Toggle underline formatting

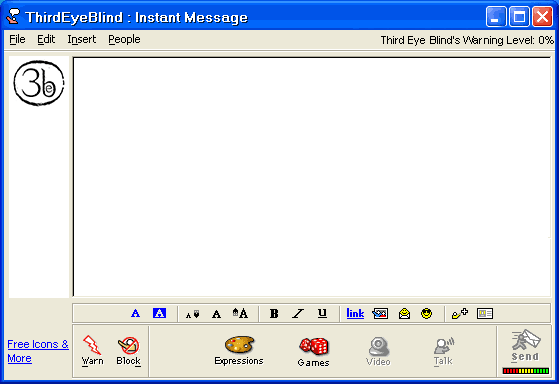coord(322,313)
